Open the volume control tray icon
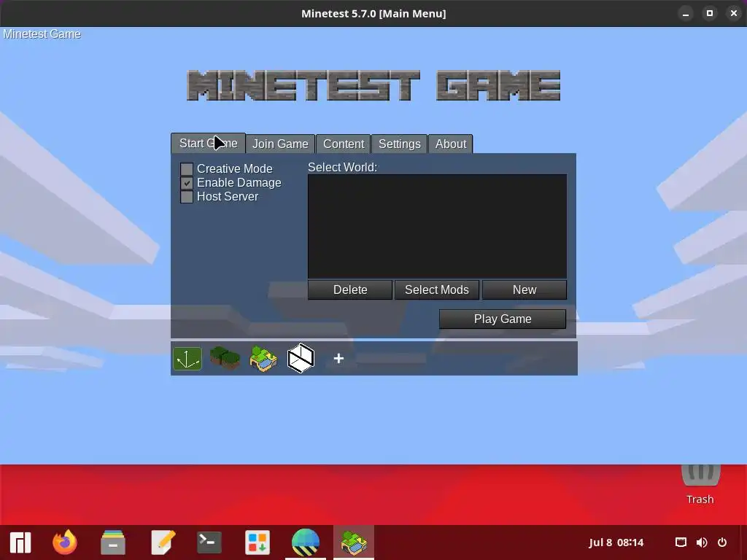 tap(702, 542)
